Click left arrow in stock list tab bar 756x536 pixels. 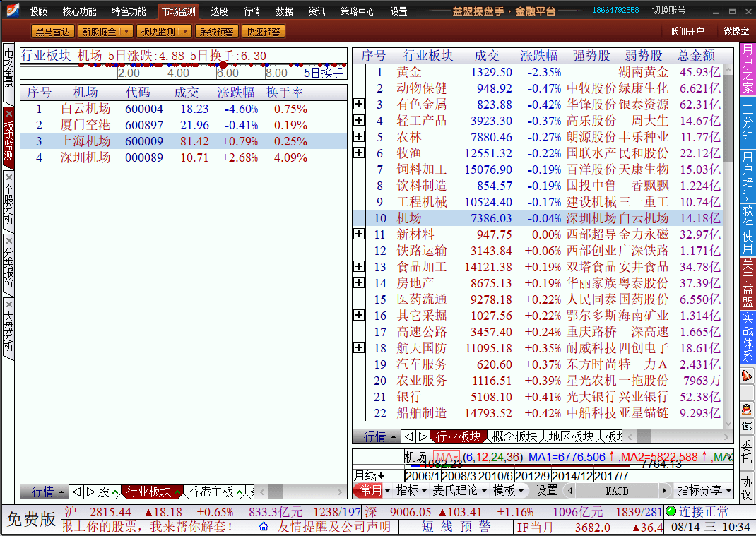pos(76,492)
